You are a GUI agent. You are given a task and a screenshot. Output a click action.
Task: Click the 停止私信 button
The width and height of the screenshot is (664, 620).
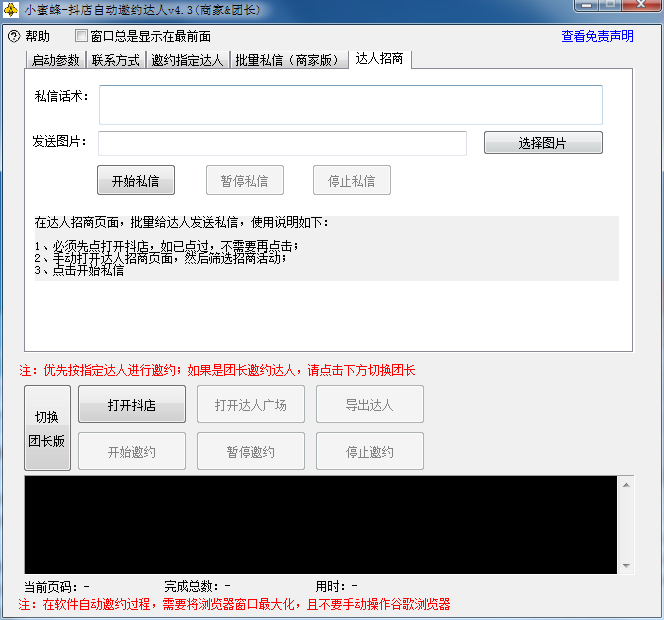pyautogui.click(x=351, y=180)
